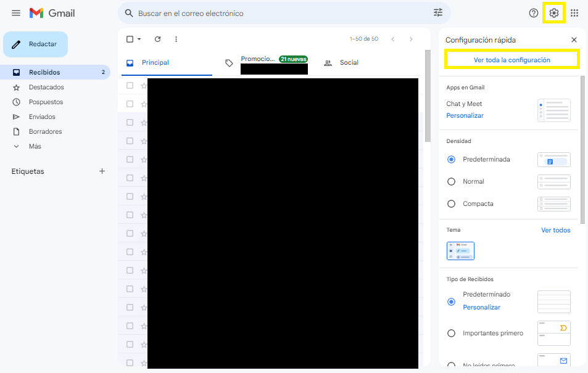
Task: Click the settings gear icon
Action: pyautogui.click(x=554, y=13)
